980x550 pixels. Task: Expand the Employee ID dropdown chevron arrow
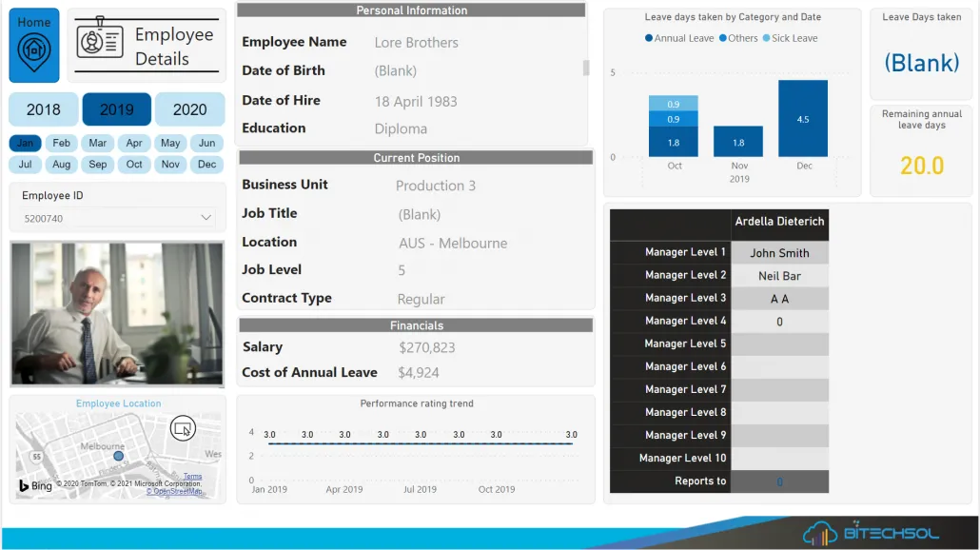pos(206,219)
